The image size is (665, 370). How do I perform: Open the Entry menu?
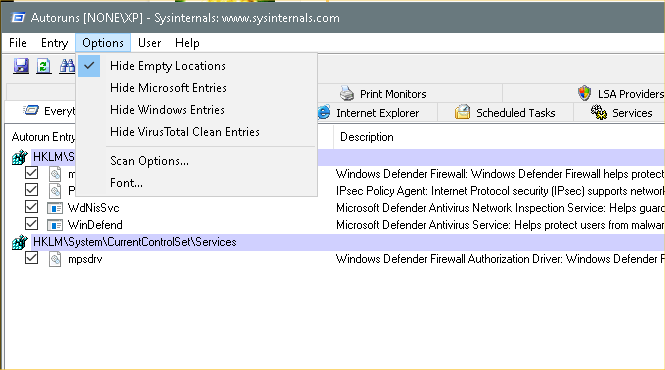click(54, 43)
